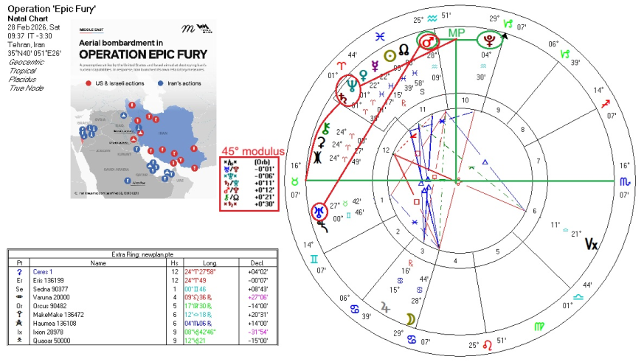Click the Scorpio glyph at the Descendant

(x=626, y=181)
